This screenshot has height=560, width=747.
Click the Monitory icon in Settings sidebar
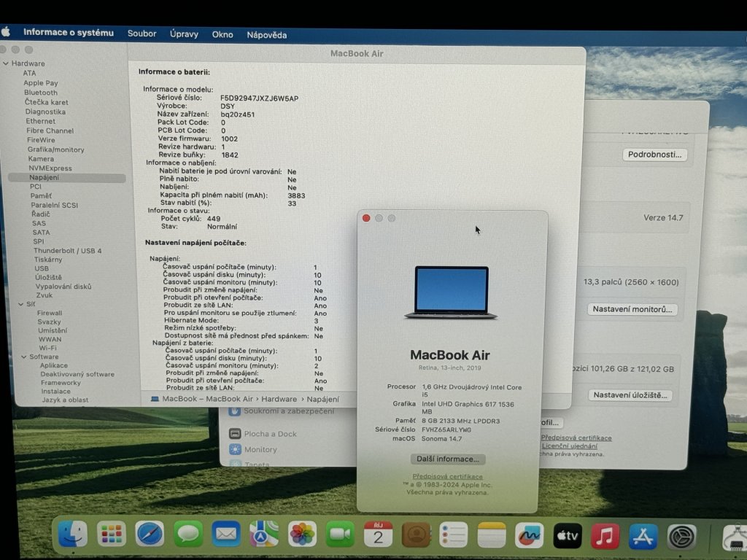(x=235, y=449)
